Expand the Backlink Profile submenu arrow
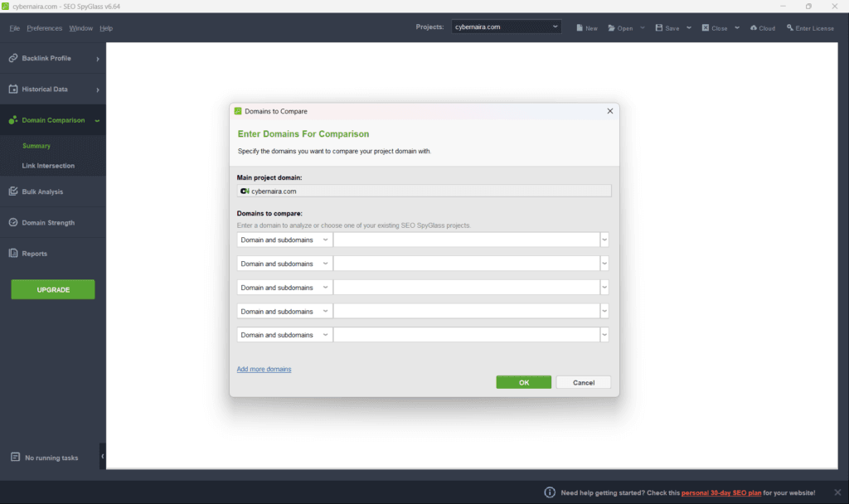Screen dimensions: 849x504 pos(98,59)
